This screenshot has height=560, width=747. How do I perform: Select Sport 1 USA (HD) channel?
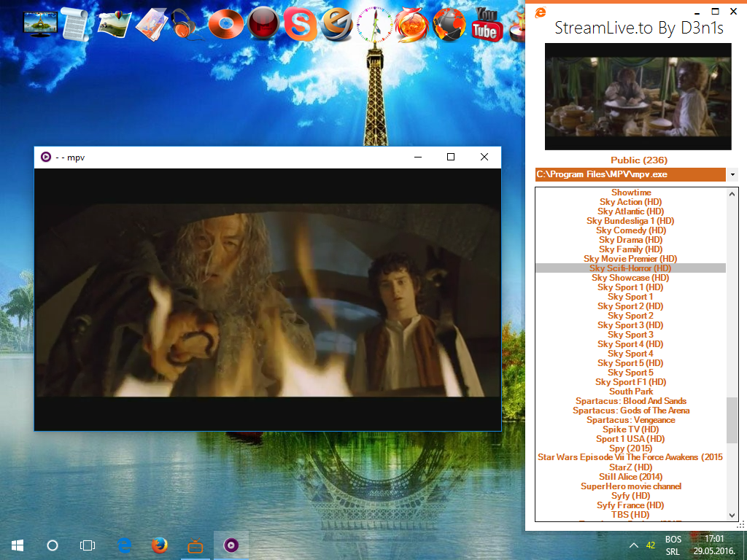631,439
